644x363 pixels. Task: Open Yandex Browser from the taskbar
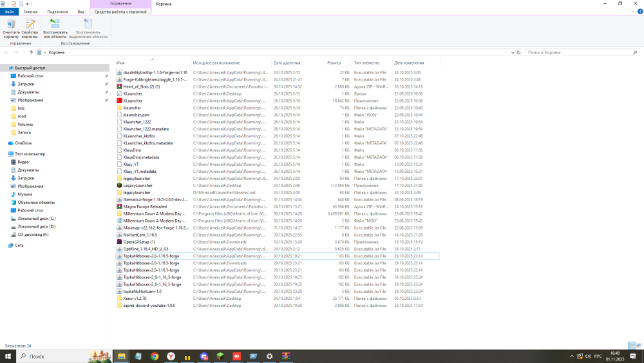(171, 357)
